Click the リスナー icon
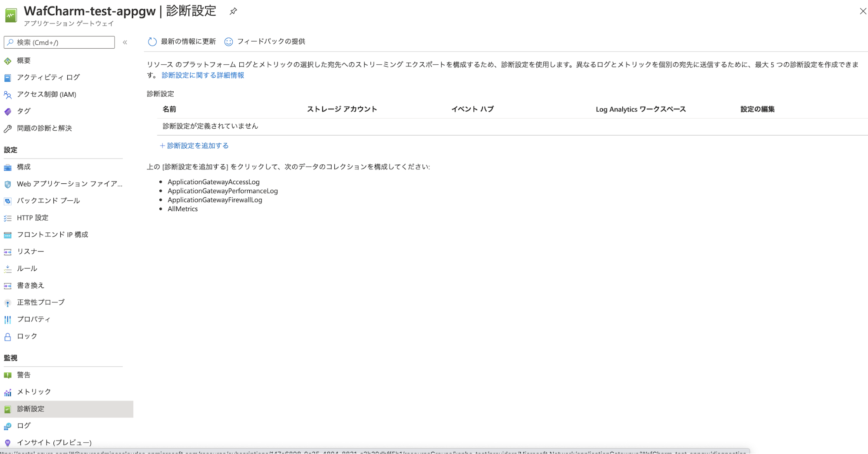This screenshot has height=454, width=868. pyautogui.click(x=8, y=252)
